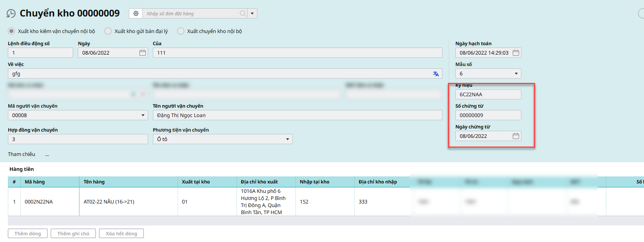Expand Mã người vận chuyển dropdown
Viewport: 644px width, 242px height.
point(143,115)
